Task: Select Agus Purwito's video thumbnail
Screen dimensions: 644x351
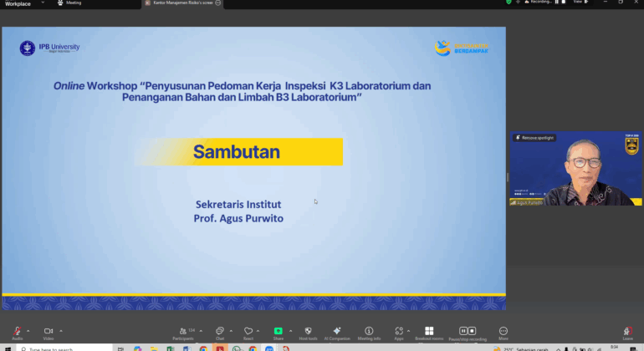Action: (575, 168)
